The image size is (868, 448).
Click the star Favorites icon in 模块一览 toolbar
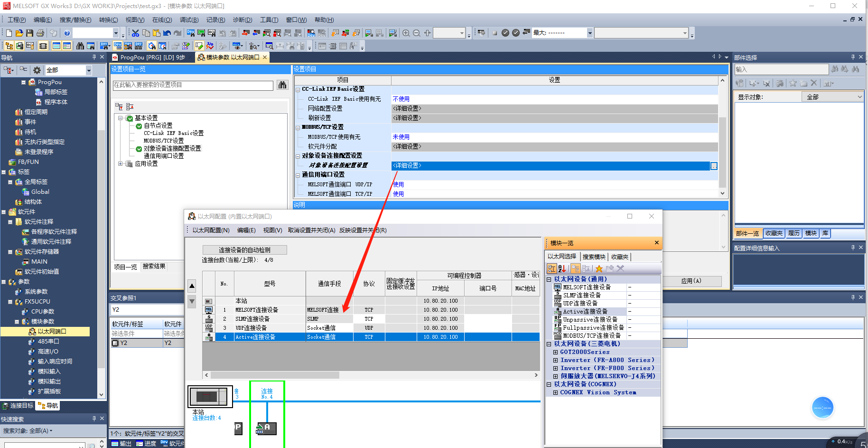(599, 268)
